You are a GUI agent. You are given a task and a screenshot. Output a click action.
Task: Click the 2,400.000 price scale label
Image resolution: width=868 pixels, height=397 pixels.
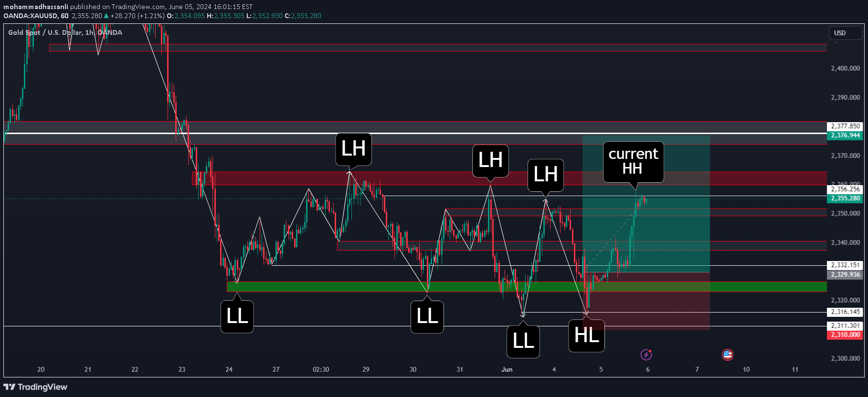[845, 68]
